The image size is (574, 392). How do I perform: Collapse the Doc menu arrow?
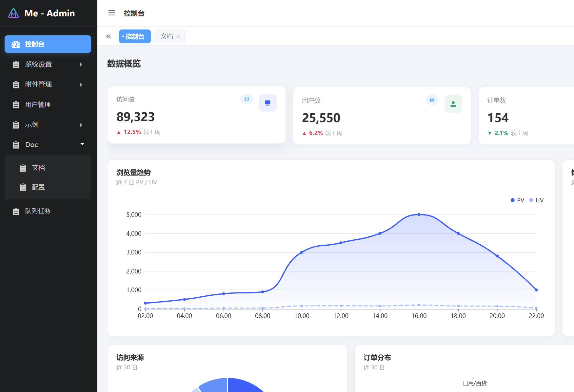pyautogui.click(x=82, y=144)
